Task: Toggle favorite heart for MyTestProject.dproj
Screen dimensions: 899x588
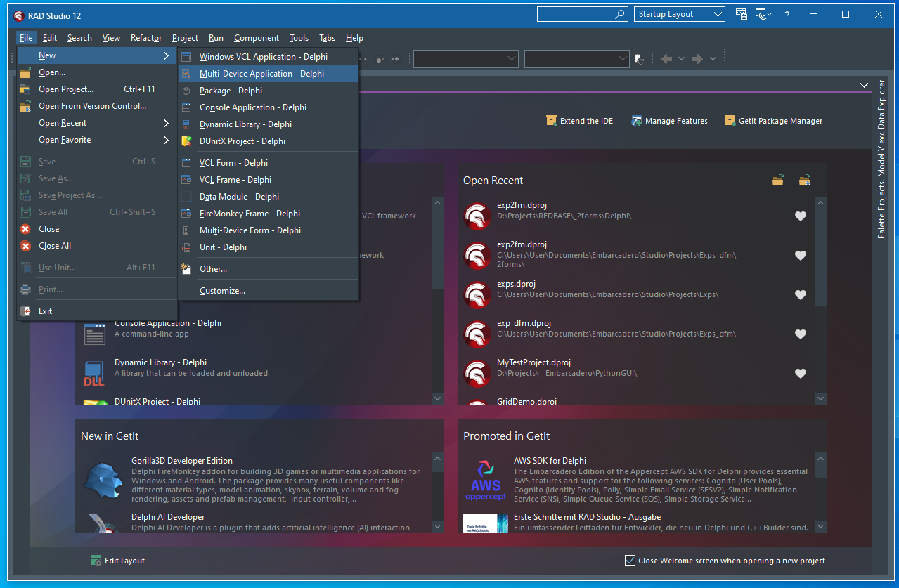Action: coord(800,374)
